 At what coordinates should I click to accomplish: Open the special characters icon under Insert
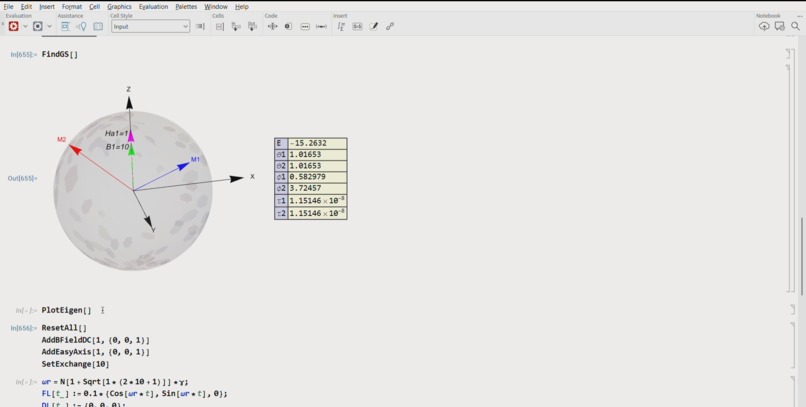coord(357,26)
